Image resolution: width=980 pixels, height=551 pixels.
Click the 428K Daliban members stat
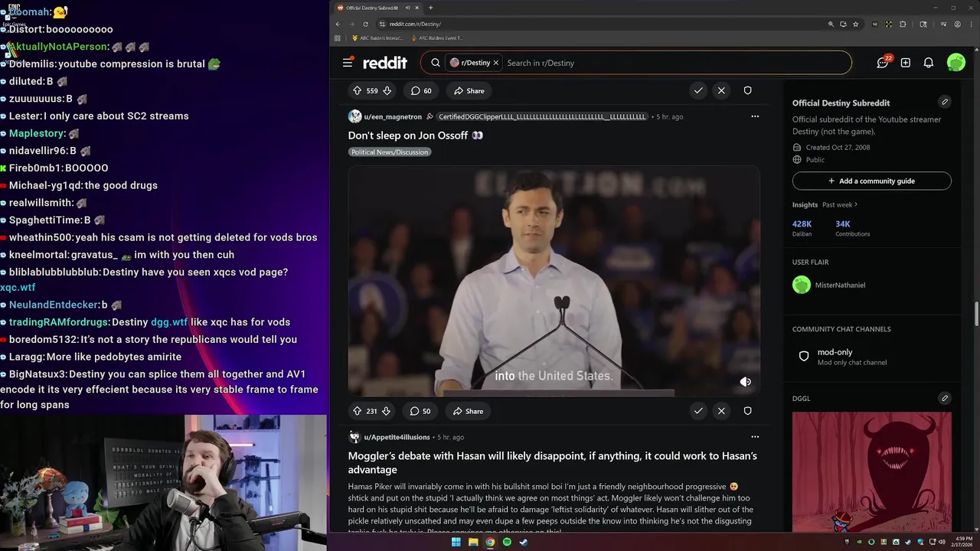pos(802,228)
